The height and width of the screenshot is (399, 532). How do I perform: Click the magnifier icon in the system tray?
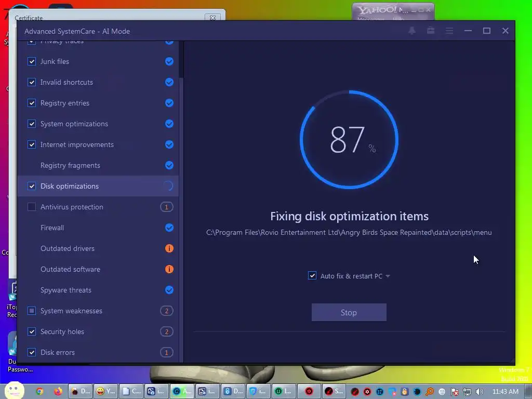[430, 392]
